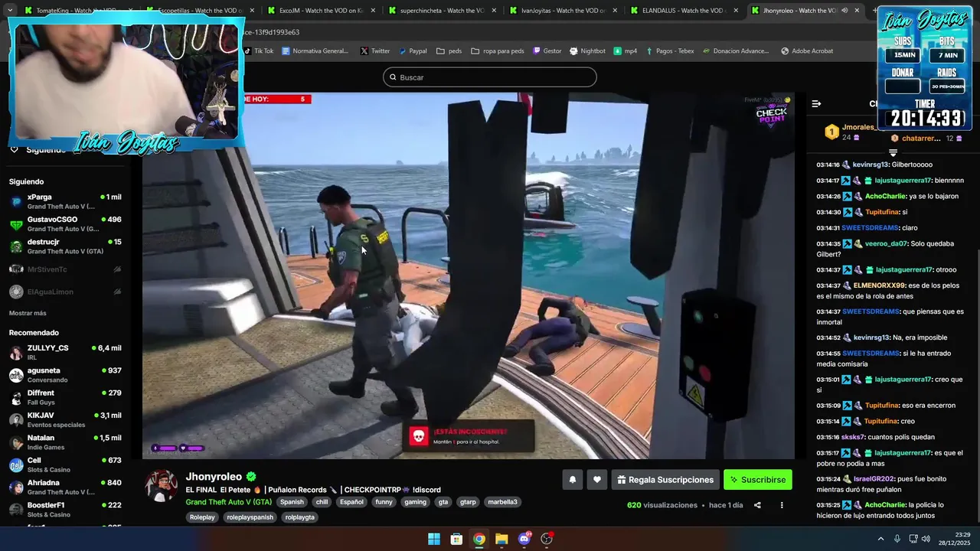The image size is (980, 551).
Task: Open the Donacion Advance bookmark
Action: 735,51
